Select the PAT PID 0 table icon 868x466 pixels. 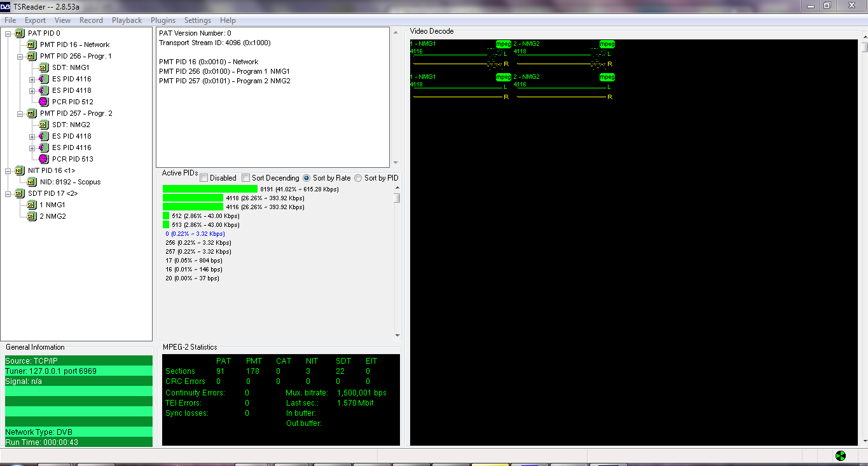pos(19,33)
